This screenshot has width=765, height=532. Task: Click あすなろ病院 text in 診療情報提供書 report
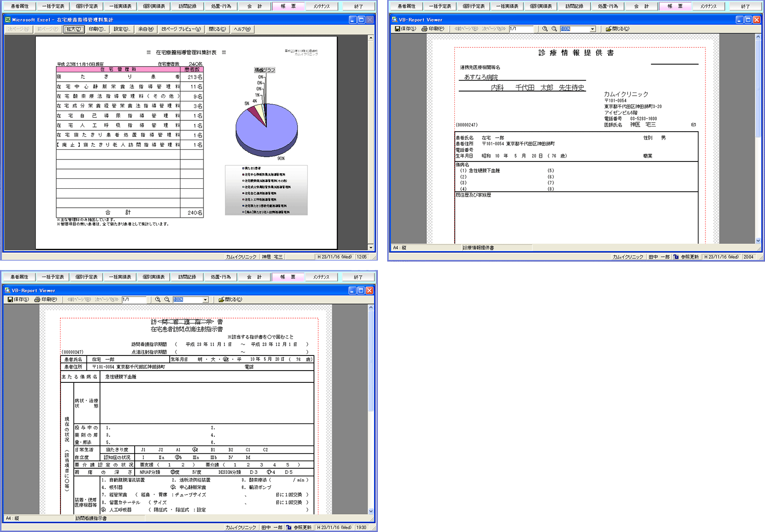[x=481, y=77]
